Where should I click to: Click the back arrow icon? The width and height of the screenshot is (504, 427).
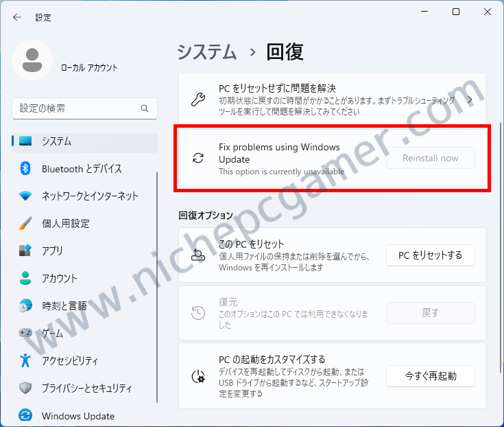click(16, 17)
